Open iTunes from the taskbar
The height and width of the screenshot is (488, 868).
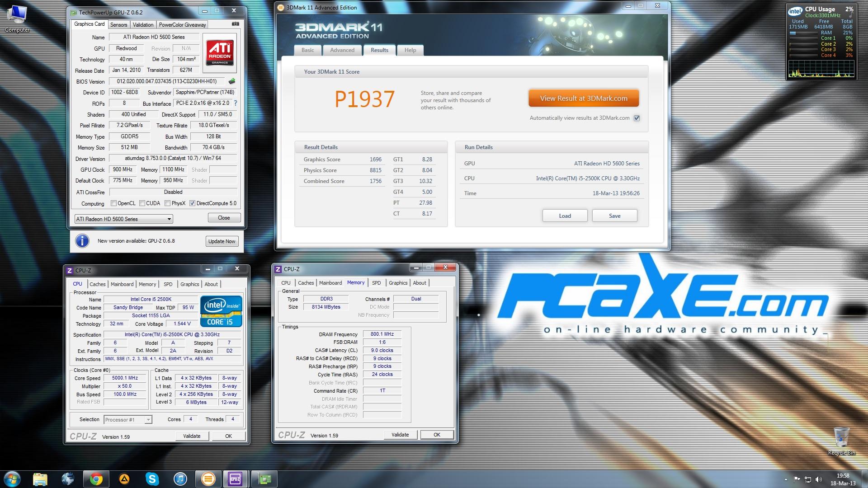click(x=180, y=479)
